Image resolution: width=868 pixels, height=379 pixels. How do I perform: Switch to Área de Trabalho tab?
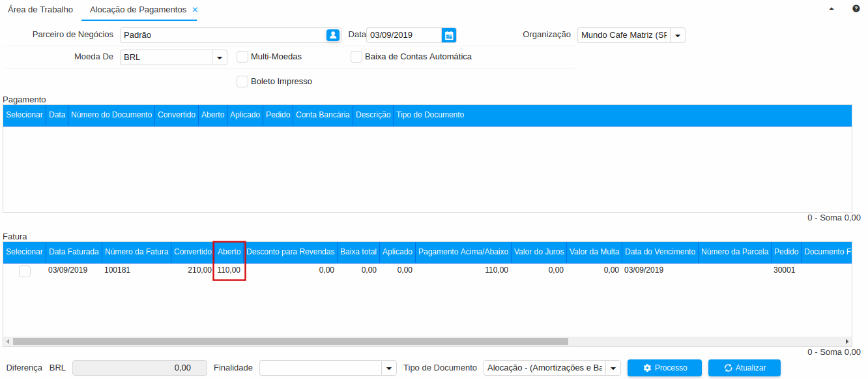coord(40,10)
